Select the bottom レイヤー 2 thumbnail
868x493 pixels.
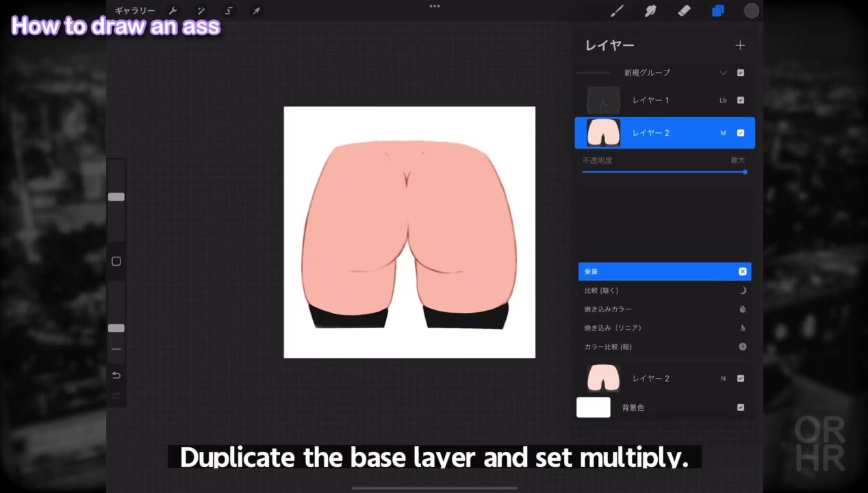click(x=603, y=378)
